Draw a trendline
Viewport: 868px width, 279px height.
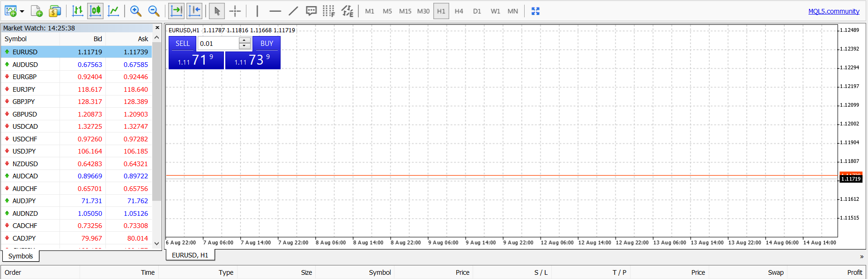(x=293, y=11)
